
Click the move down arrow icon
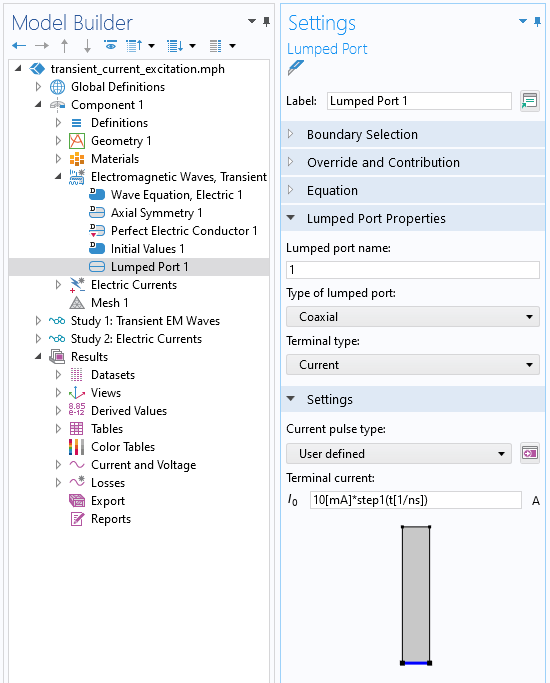[x=88, y=45]
